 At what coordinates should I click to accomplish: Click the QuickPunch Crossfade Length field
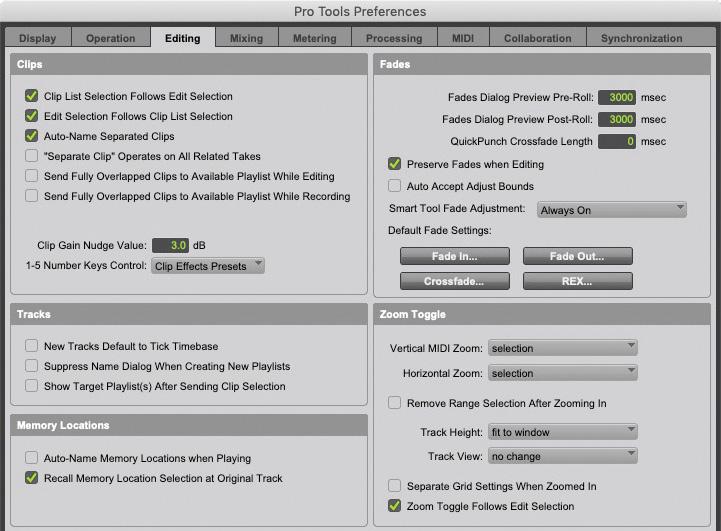(617, 142)
